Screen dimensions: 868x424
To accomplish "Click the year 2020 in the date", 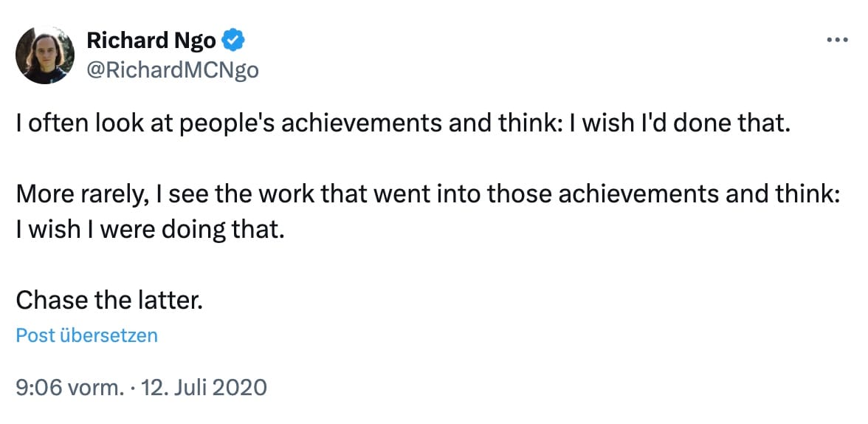I will [x=240, y=387].
